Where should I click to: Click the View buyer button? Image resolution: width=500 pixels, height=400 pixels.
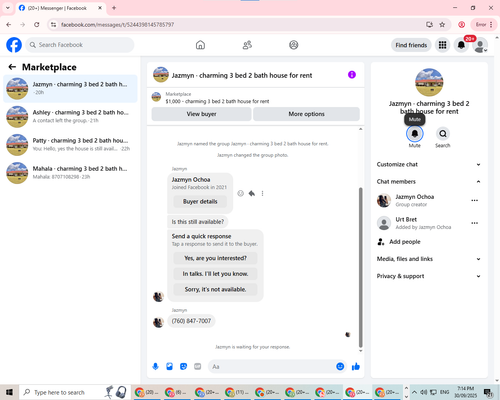coord(201,114)
